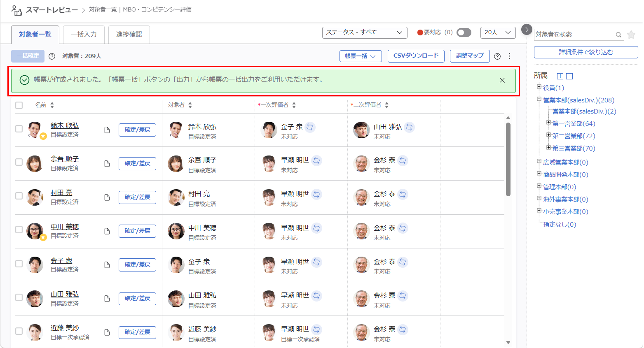Open the 調整マップ button

[470, 56]
